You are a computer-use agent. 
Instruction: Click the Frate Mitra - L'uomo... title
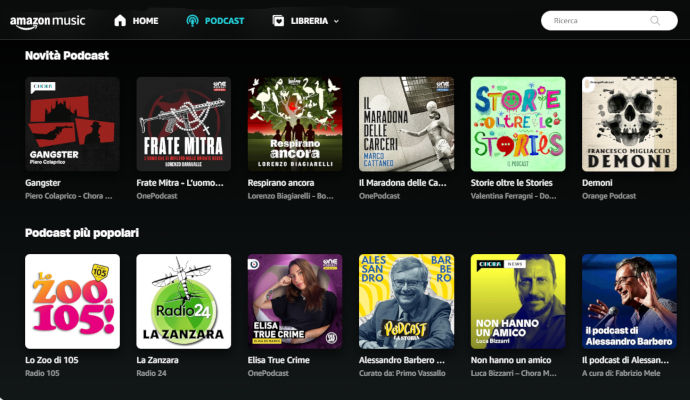[180, 183]
